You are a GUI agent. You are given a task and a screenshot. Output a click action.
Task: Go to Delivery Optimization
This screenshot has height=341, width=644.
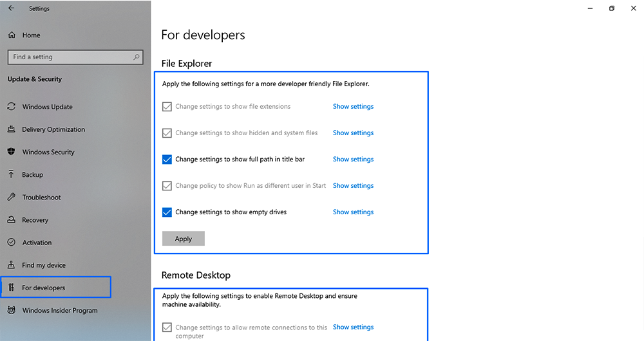tap(53, 129)
